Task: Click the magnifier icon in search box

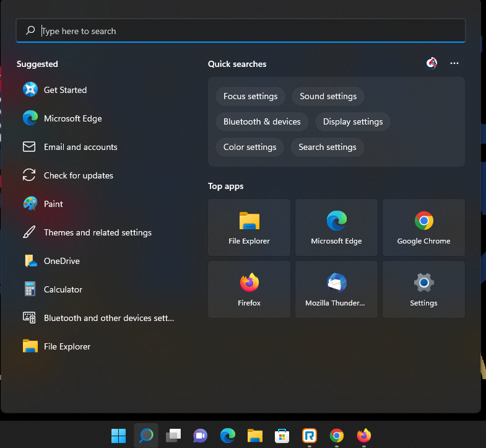Action: pos(30,30)
